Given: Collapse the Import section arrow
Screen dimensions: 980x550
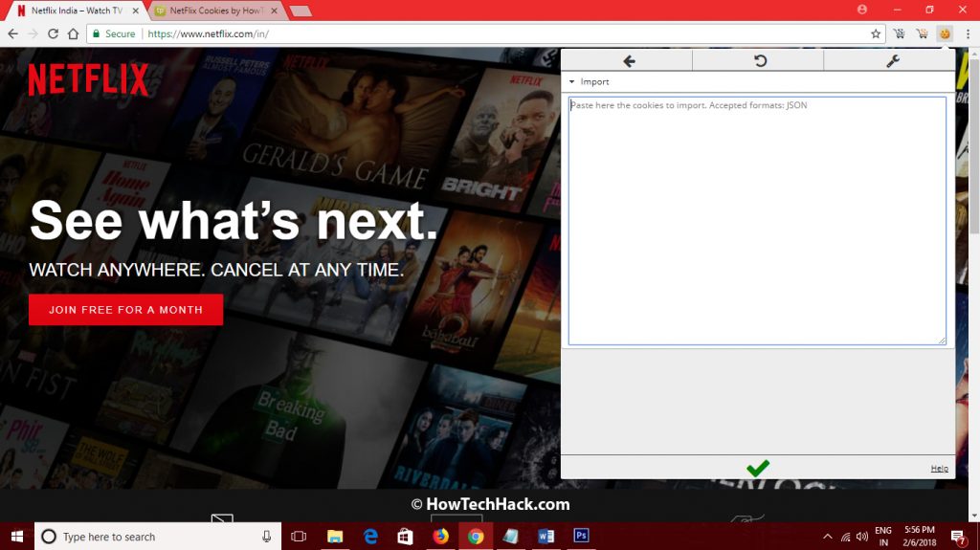Looking at the screenshot, I should pos(571,82).
